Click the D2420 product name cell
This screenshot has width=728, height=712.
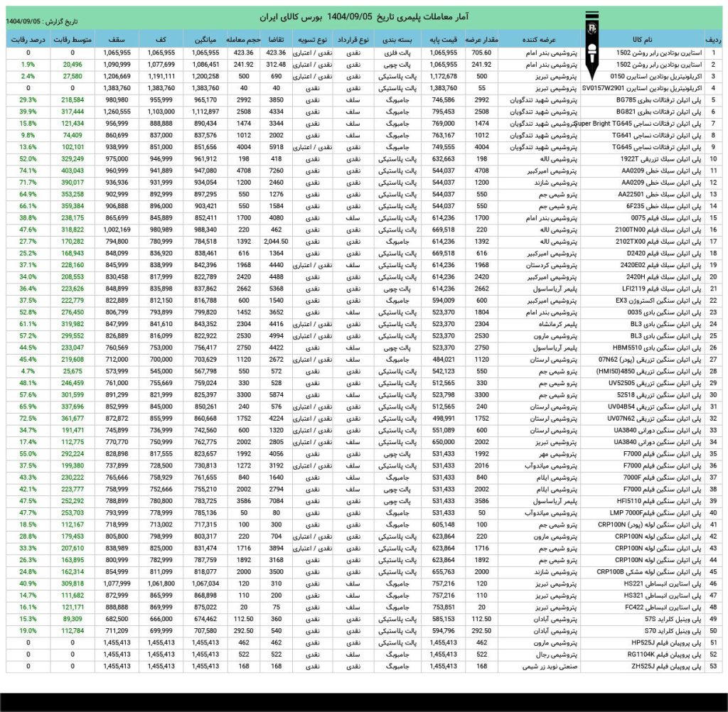click(643, 254)
